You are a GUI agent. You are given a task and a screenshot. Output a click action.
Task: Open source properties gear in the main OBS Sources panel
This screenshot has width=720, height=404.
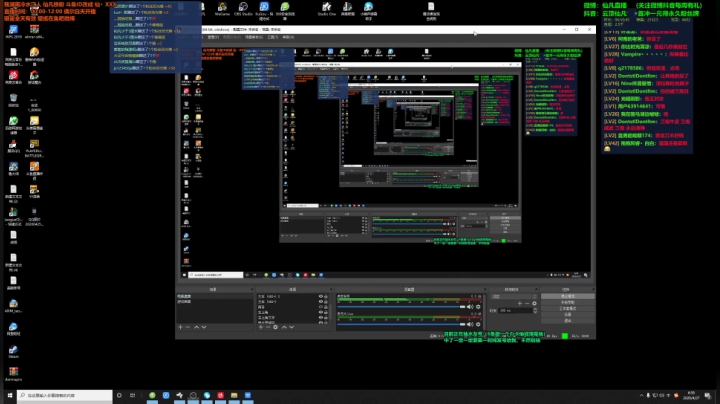(x=276, y=327)
